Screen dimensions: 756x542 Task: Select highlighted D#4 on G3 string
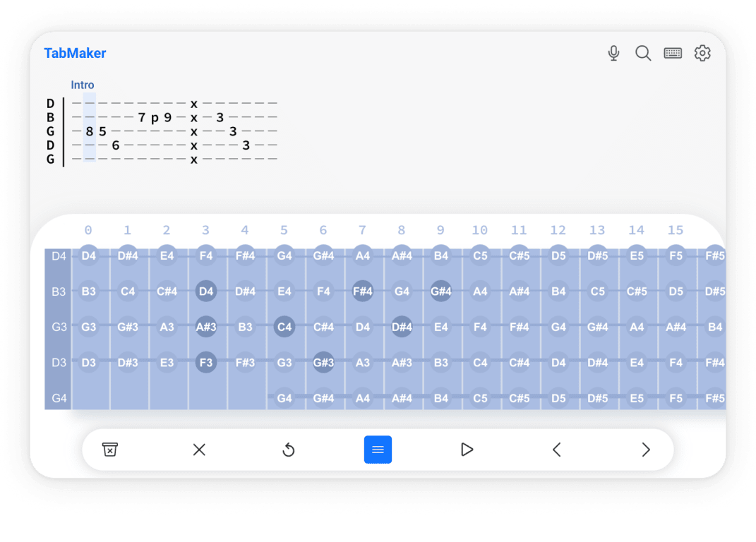[x=402, y=327]
